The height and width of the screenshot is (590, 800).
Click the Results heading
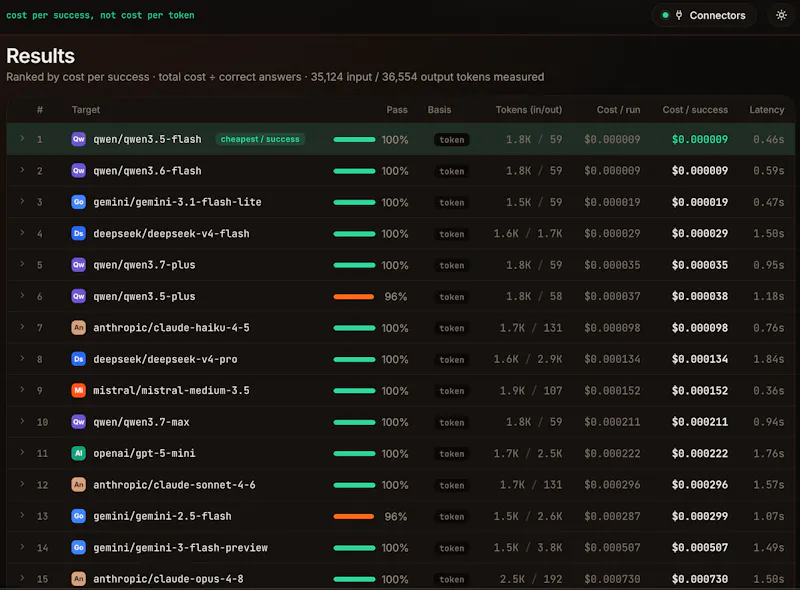40,56
